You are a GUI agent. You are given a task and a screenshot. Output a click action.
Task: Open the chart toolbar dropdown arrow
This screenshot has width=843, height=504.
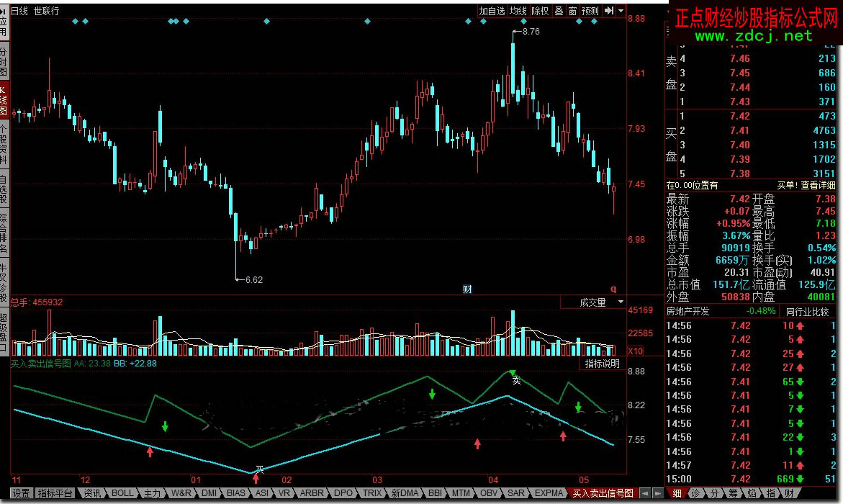[621, 11]
